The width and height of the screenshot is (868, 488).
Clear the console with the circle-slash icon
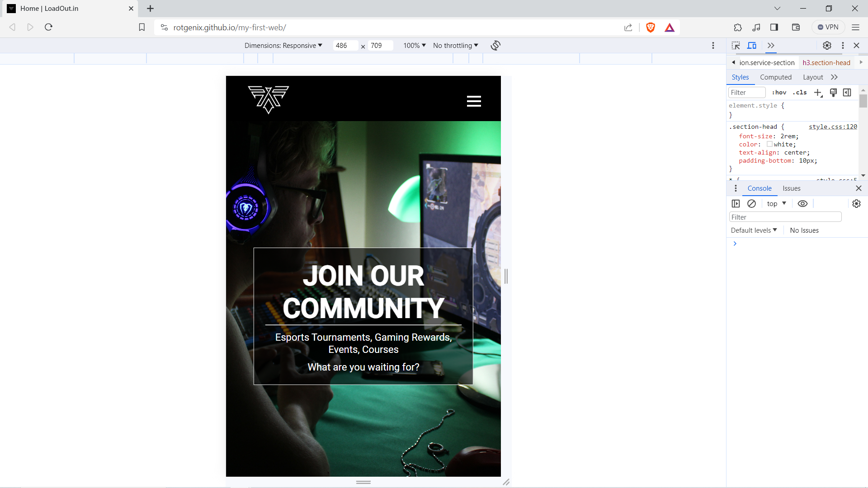[751, 204]
